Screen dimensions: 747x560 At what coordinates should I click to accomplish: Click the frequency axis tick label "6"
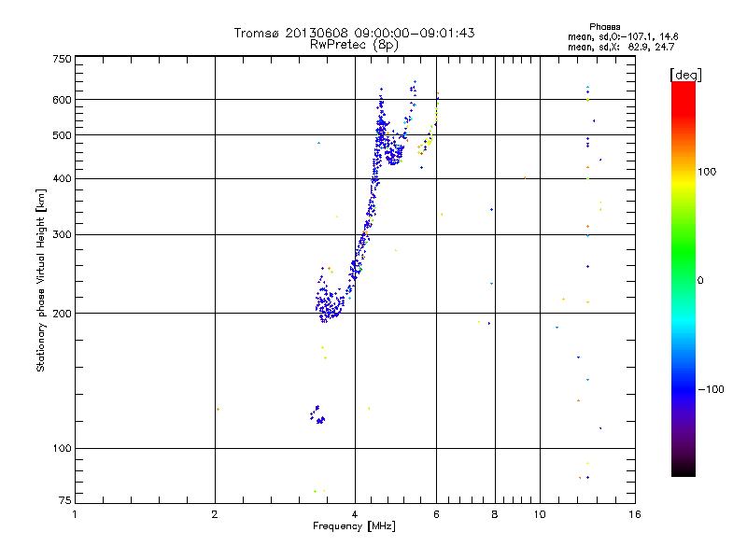click(436, 514)
